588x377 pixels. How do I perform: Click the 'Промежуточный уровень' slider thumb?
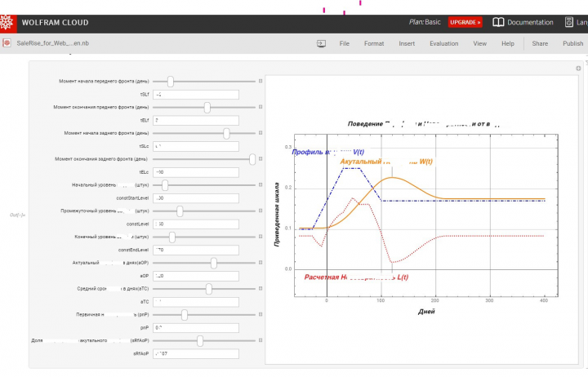(x=180, y=211)
